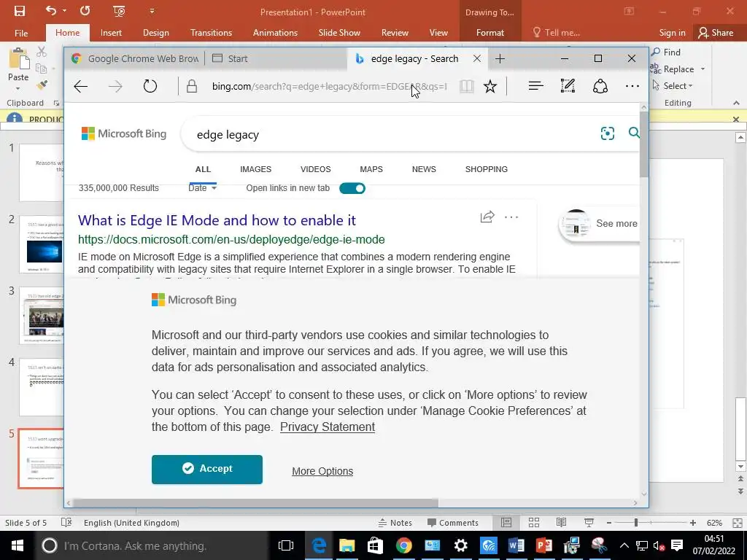This screenshot has width=747, height=560.
Task: Click the Share button
Action: [716, 33]
